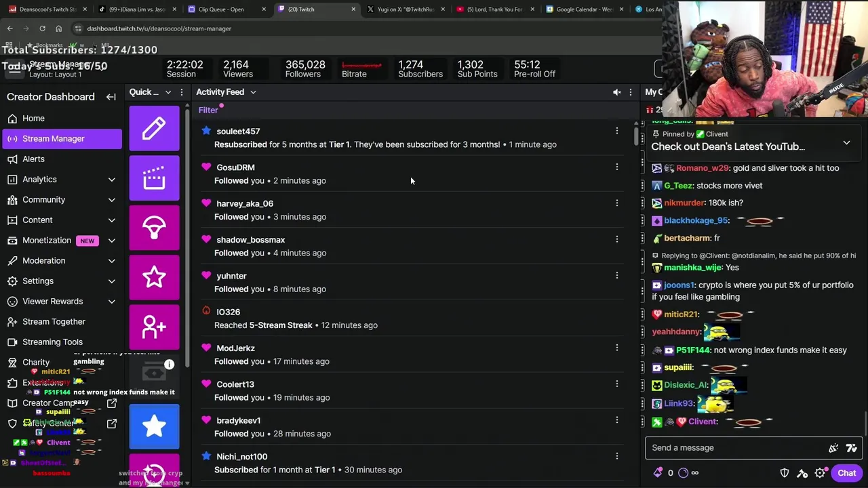
Task: Click the browser reload button
Action: 42,28
